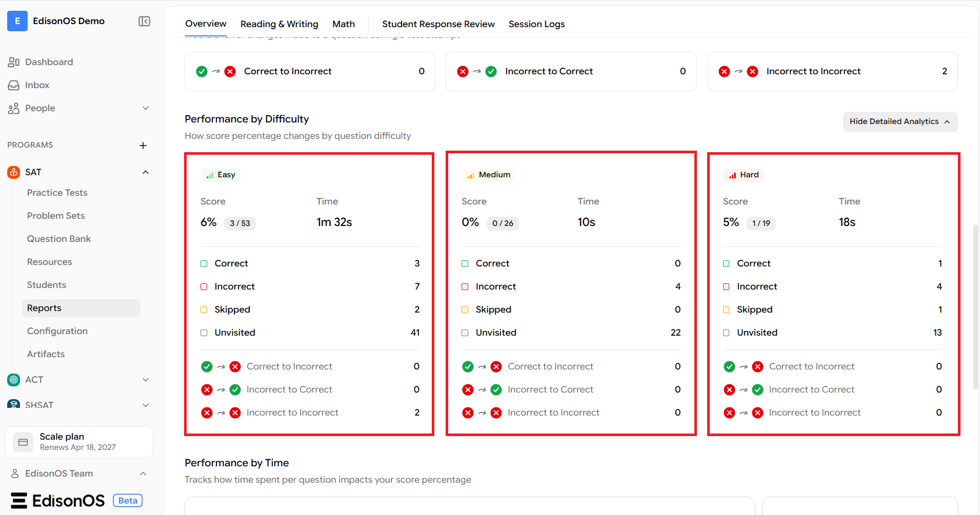Toggle the Easy Correct legend checkbox
This screenshot has width=980, height=515.
click(204, 263)
